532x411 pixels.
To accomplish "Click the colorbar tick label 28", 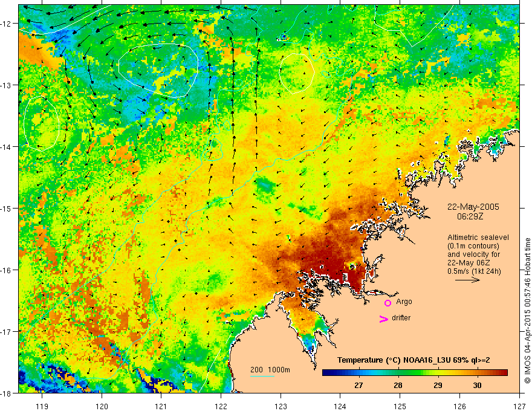I will click(x=398, y=385).
